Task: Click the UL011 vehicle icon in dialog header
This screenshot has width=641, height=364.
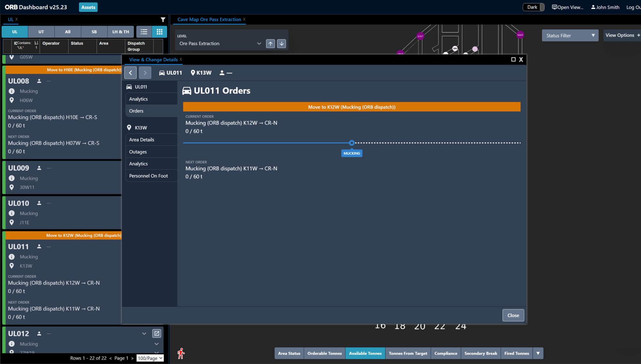Action: 162,73
